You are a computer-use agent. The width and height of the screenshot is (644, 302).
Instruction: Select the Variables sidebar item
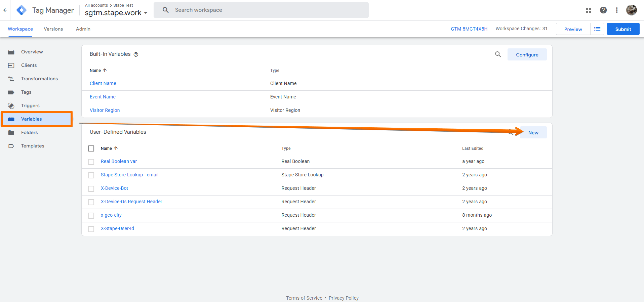pyautogui.click(x=37, y=119)
